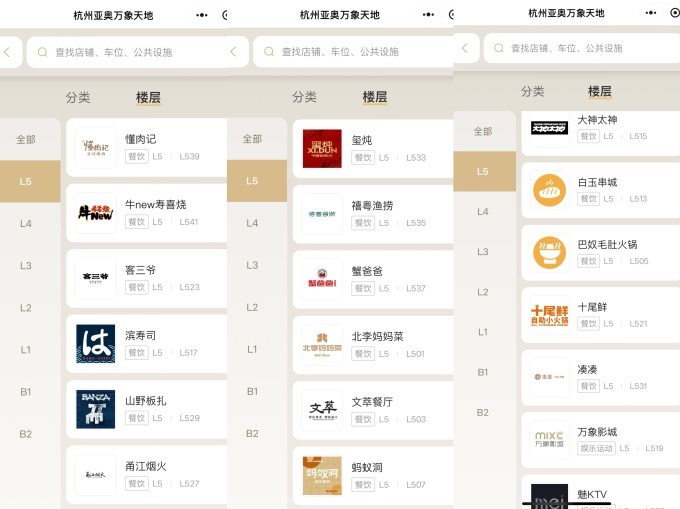The width and height of the screenshot is (680, 509).
Task: Focus the search field in the middle panel
Action: click(x=345, y=52)
